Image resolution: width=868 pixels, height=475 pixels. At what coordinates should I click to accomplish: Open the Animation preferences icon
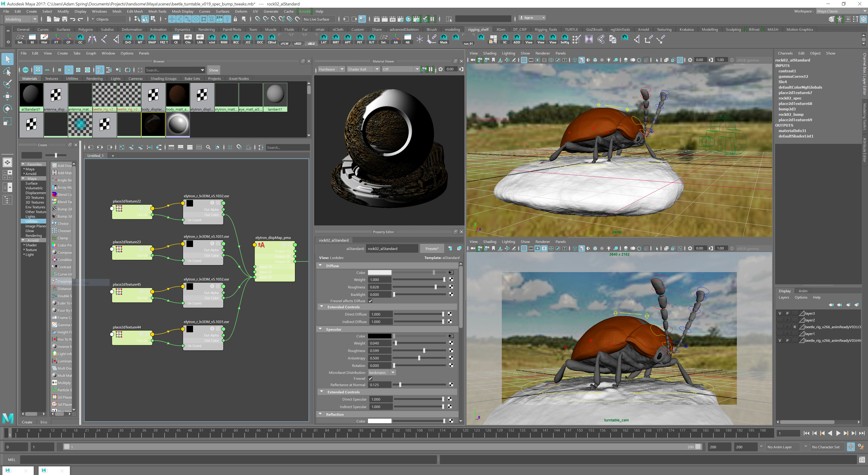click(x=861, y=447)
